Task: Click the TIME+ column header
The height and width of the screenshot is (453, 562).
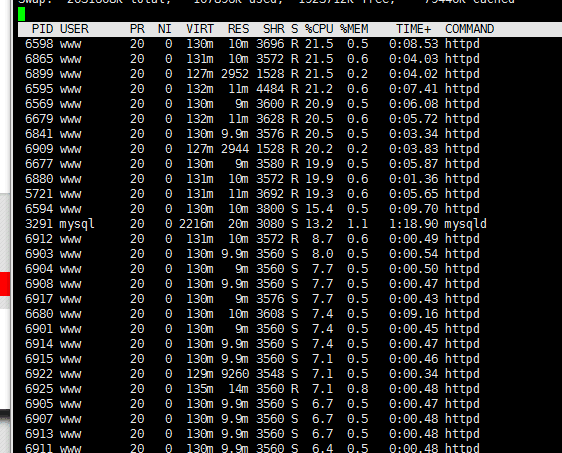Action: pos(413,29)
